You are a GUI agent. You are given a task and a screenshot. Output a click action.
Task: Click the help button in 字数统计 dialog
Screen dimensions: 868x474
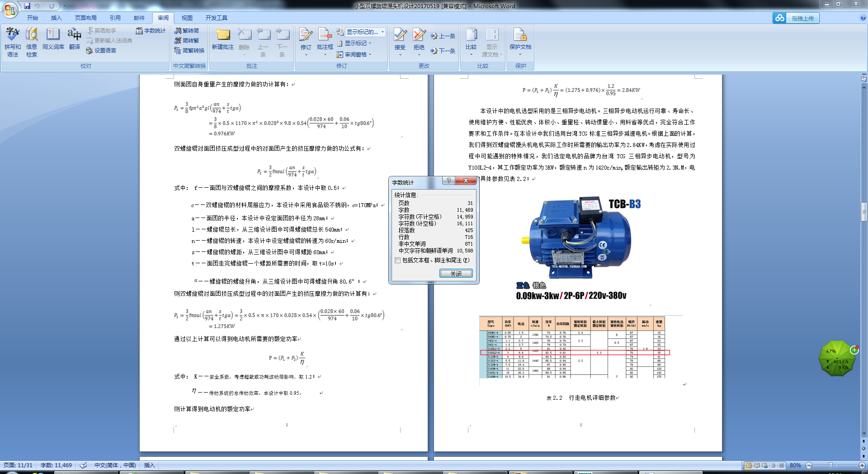[448, 181]
